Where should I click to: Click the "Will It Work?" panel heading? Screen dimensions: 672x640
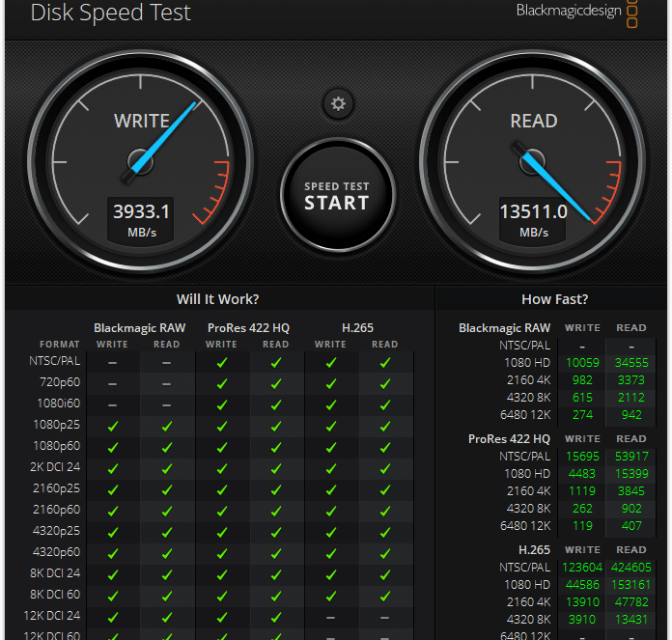[x=217, y=299]
